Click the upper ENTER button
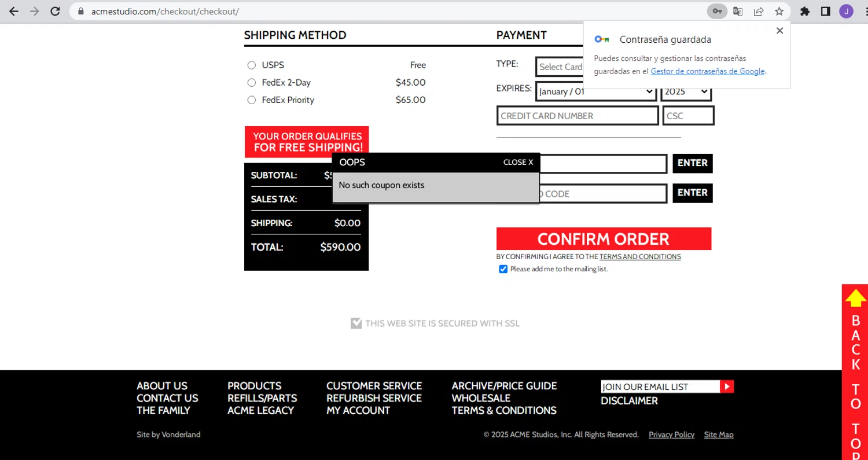This screenshot has height=460, width=868. tap(693, 163)
